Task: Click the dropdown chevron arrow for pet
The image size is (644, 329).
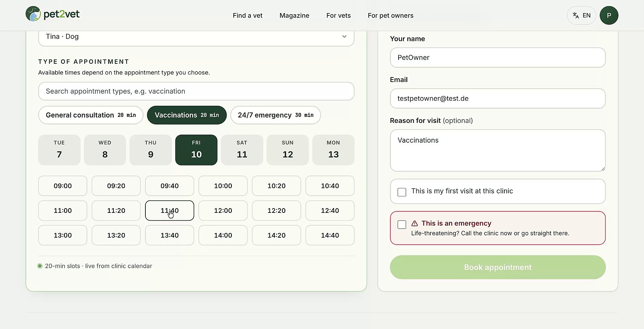Action: point(344,37)
